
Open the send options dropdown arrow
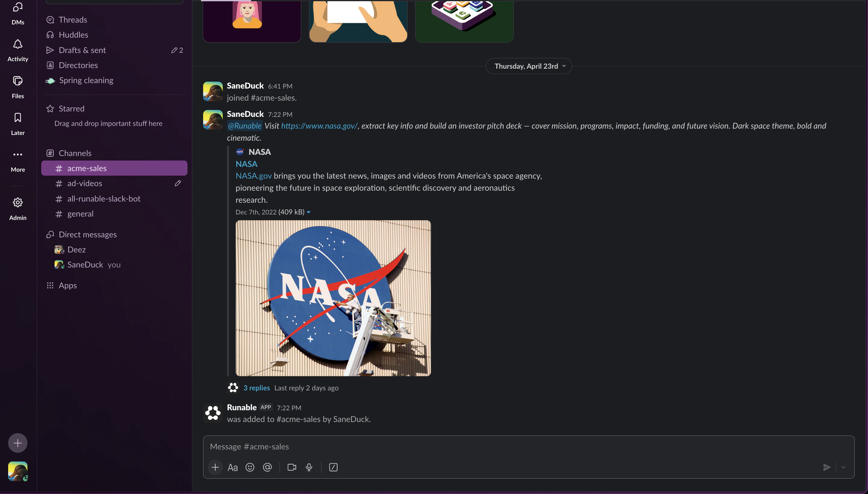tap(843, 467)
